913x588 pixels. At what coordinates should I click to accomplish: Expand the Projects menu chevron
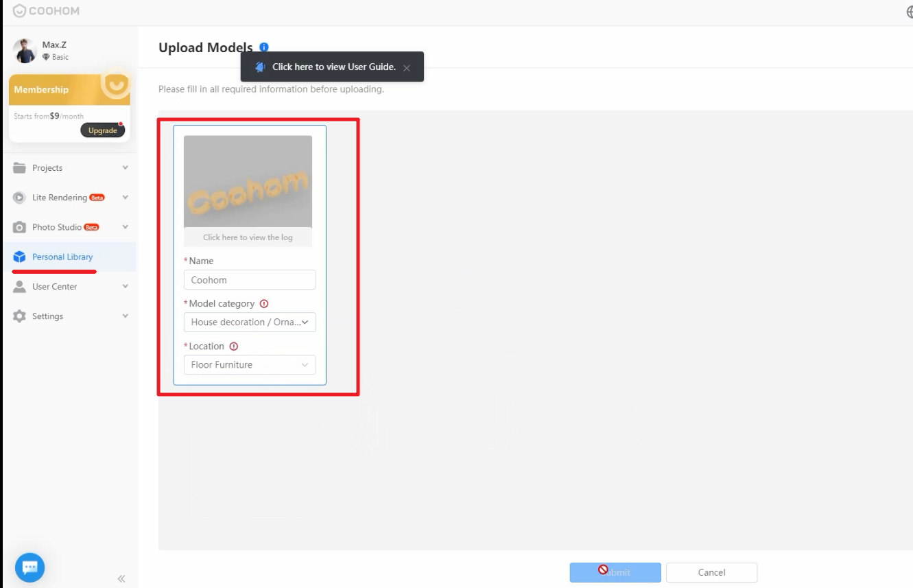tap(125, 168)
